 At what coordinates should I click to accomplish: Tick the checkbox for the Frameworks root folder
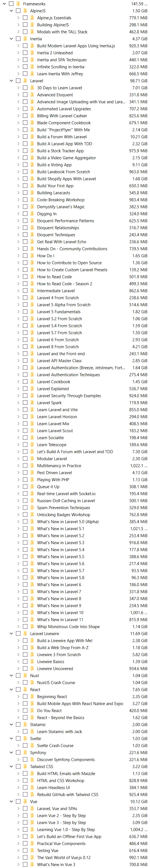pyautogui.click(x=11, y=4)
